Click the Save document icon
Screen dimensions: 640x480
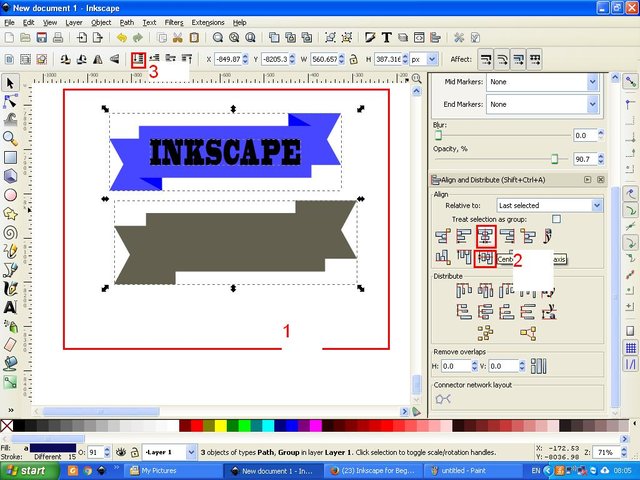[41, 38]
